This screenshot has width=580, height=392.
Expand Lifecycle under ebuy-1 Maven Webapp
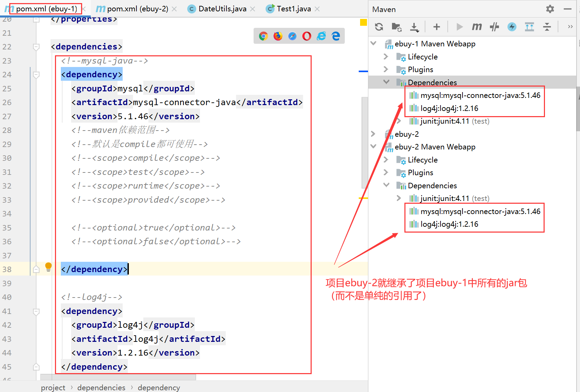386,56
